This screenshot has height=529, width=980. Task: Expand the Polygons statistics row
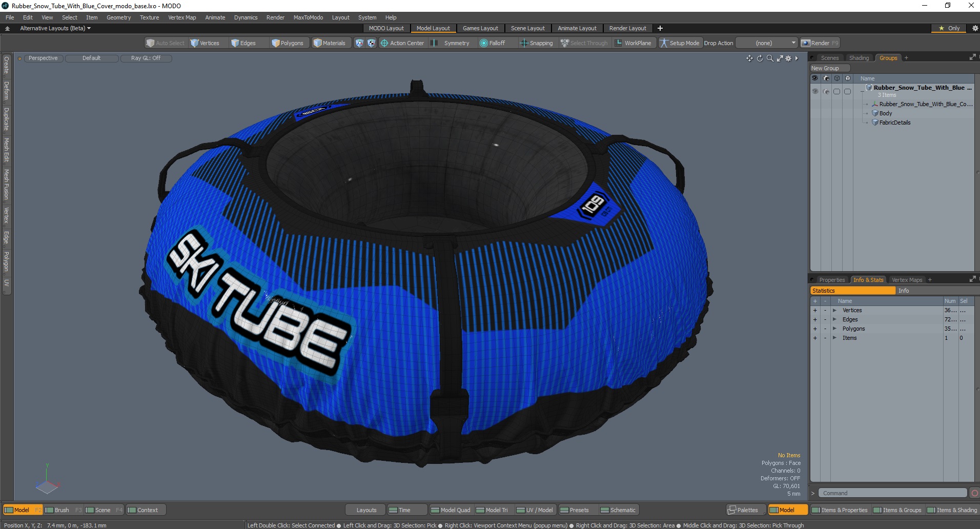tap(834, 329)
